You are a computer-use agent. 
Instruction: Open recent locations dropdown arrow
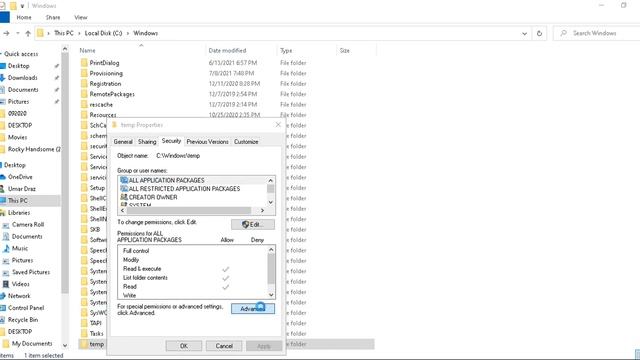click(18, 33)
